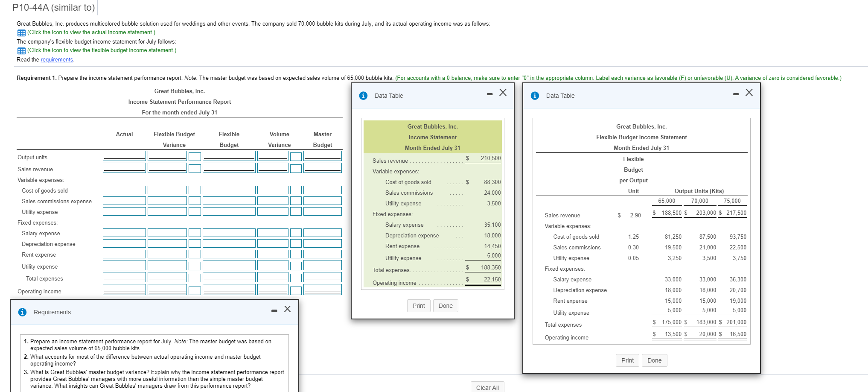
Task: Click Total expenses volume variance F/U label box
Action: [x=296, y=278]
